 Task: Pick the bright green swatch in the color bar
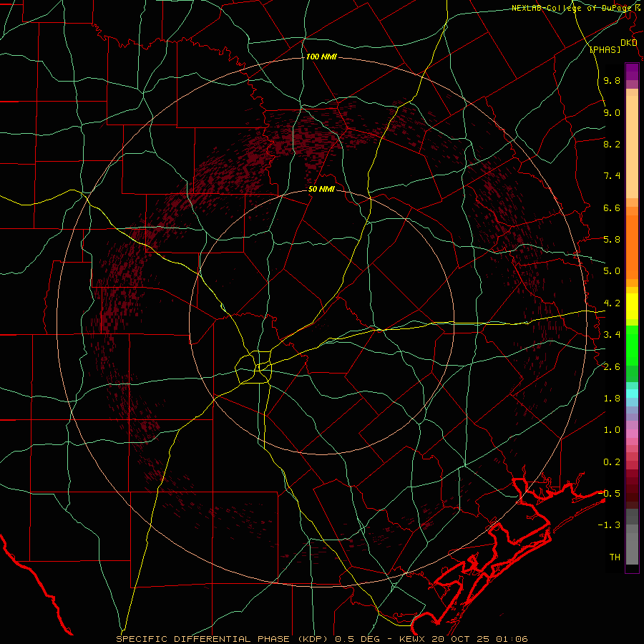click(x=632, y=345)
